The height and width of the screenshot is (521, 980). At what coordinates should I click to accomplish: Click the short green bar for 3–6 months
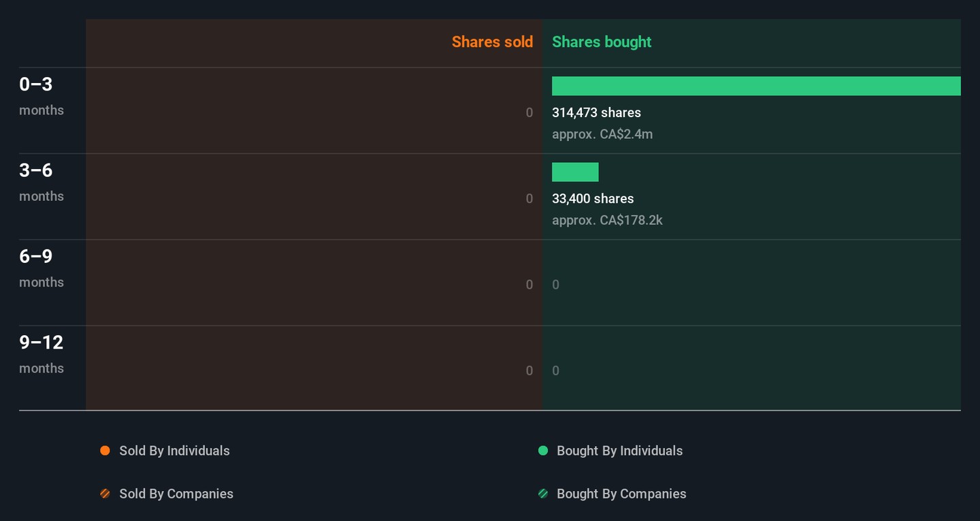point(575,172)
